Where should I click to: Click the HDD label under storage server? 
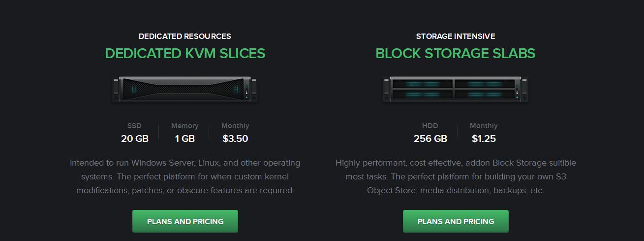430,126
